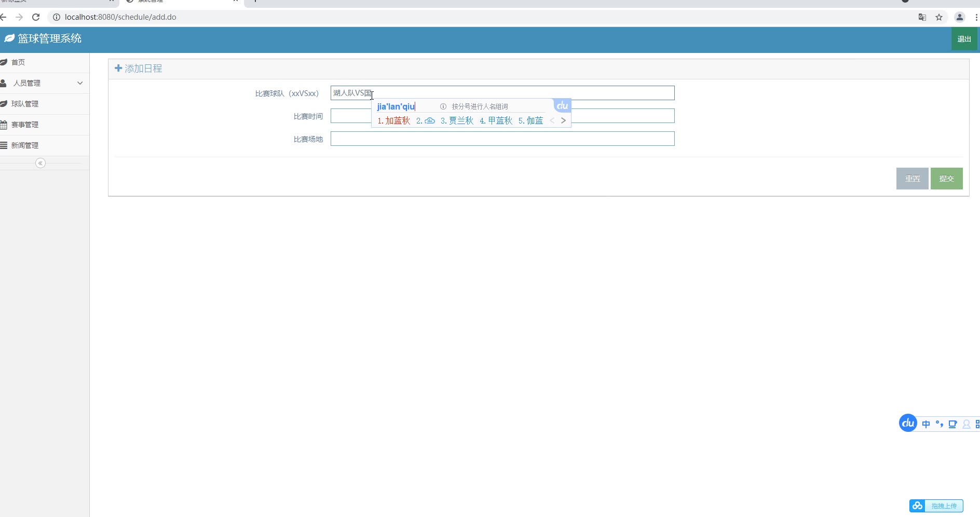This screenshot has width=980, height=517.
Task: Choose IME candidate 1 加蓝秋
Action: point(394,120)
